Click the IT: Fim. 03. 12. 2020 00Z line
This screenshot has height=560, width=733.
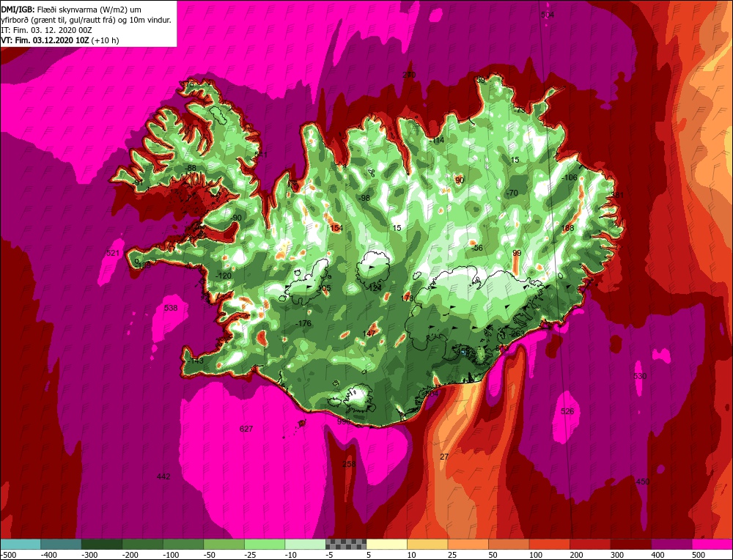[x=47, y=30]
